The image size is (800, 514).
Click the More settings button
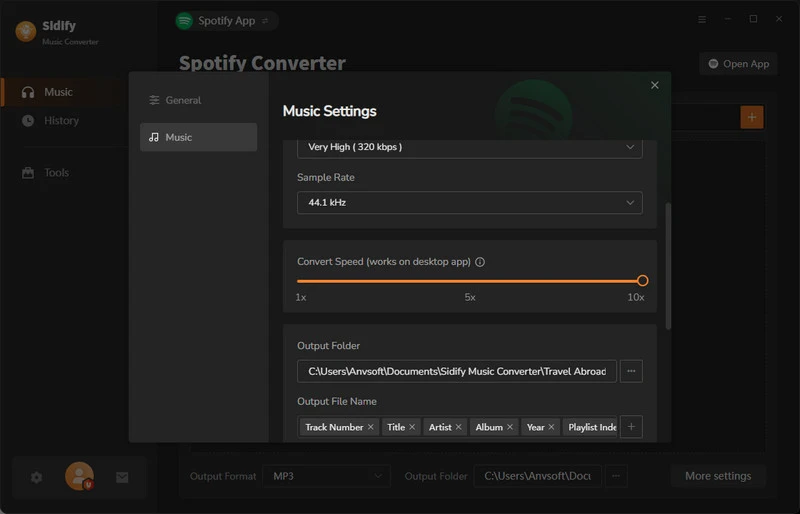[718, 476]
